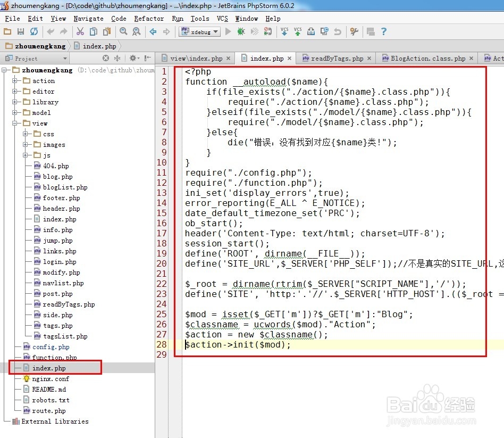Image resolution: width=504 pixels, height=438 pixels.
Task: Select README.md in project tree
Action: (x=49, y=390)
